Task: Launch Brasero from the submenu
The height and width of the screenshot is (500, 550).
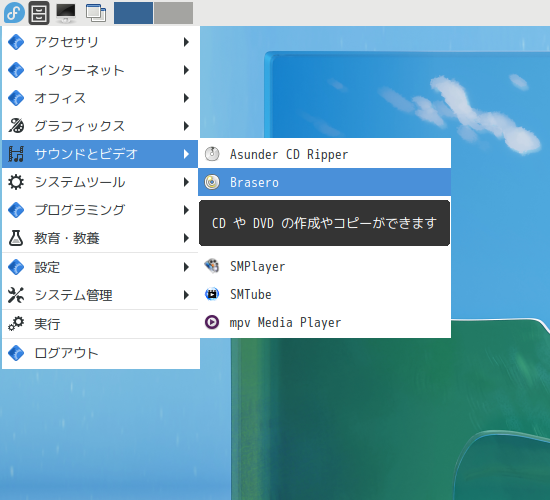Action: pyautogui.click(x=324, y=182)
